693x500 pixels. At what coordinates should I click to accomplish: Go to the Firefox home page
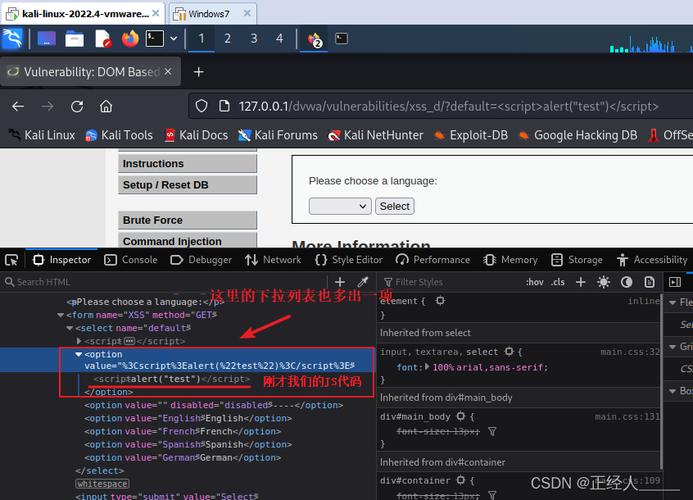point(106,107)
